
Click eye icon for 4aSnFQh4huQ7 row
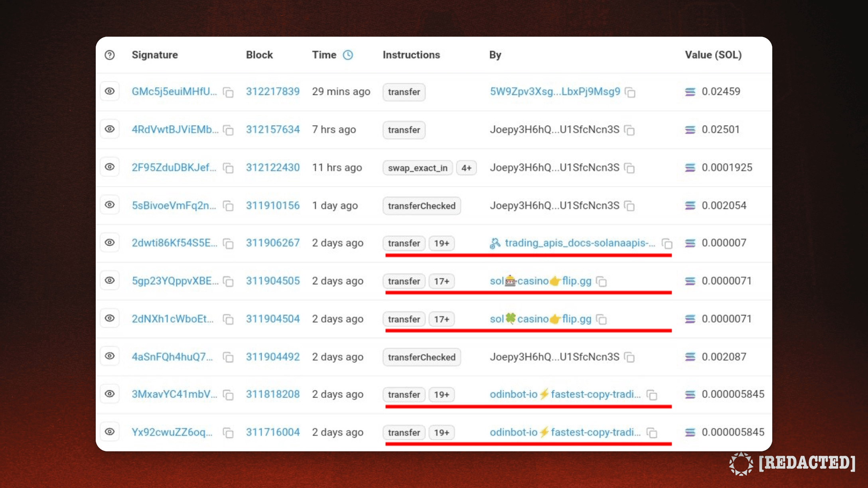pos(110,356)
